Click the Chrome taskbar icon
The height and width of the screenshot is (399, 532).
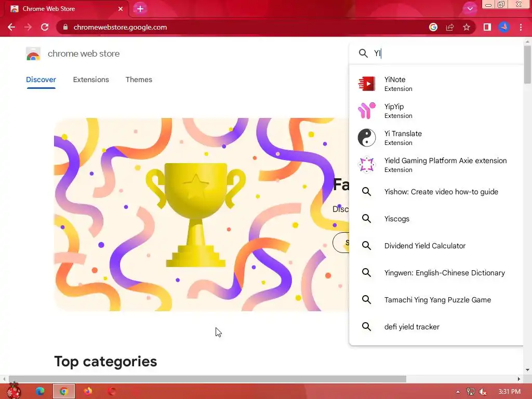64,391
